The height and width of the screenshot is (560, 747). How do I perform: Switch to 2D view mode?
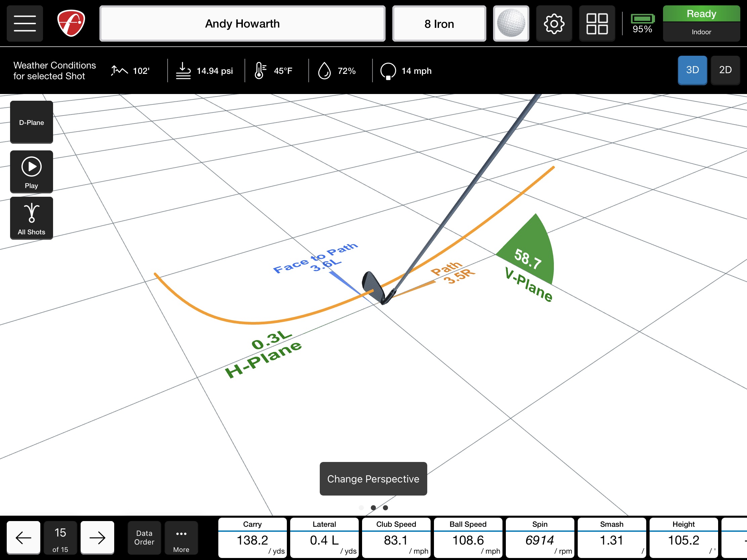tap(726, 70)
